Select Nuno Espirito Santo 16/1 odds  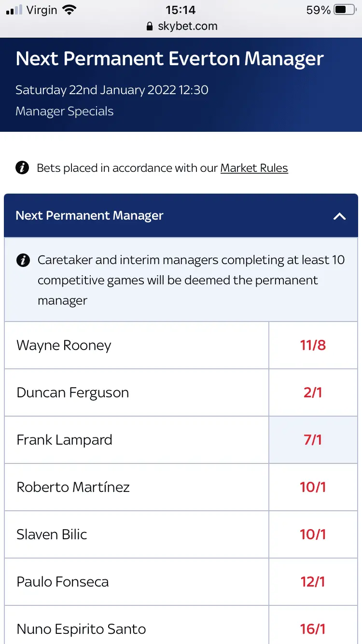[313, 629]
